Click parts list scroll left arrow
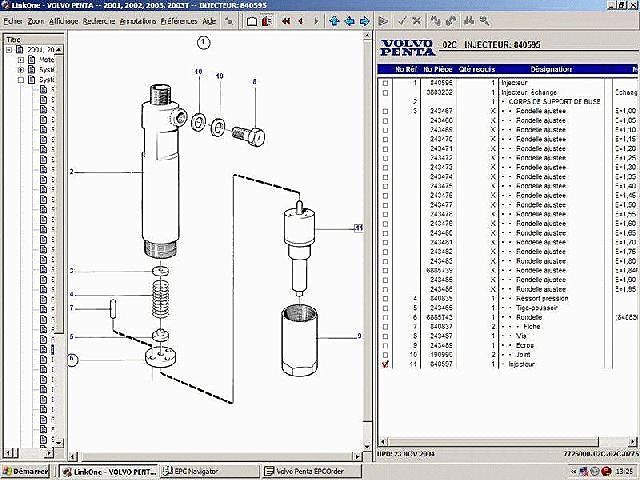This screenshot has width=640, height=480. (383, 442)
